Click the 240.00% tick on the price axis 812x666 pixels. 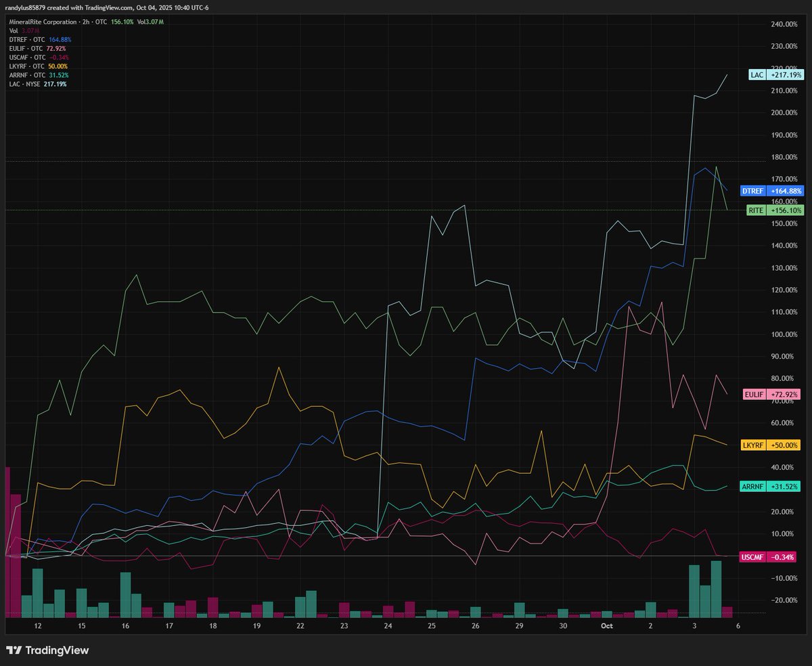[786, 24]
